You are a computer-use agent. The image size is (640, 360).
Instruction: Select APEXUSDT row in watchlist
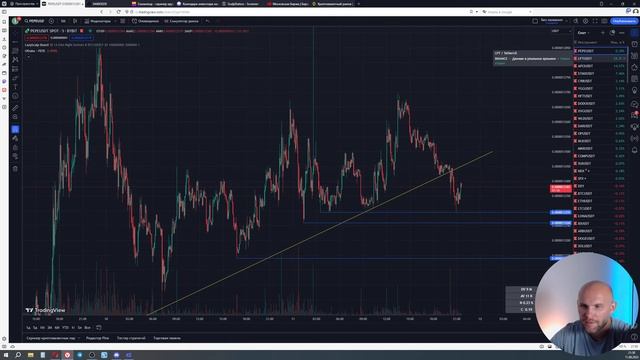[x=600, y=66]
